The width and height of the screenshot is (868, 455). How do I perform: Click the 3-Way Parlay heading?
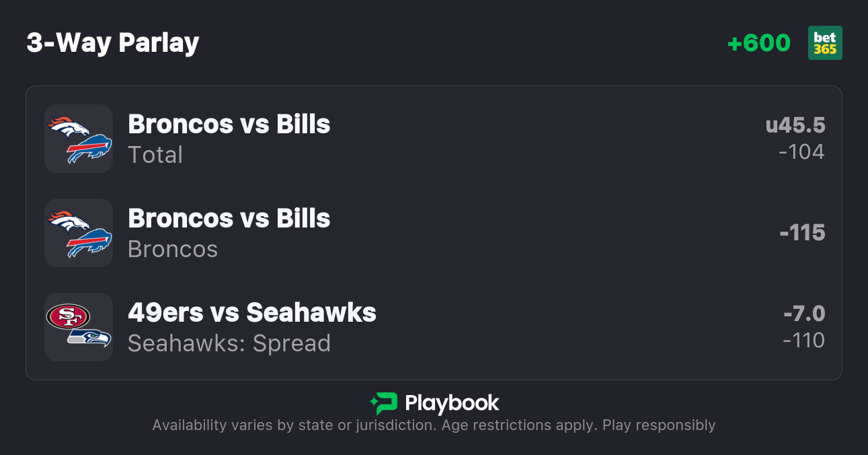coord(113,43)
